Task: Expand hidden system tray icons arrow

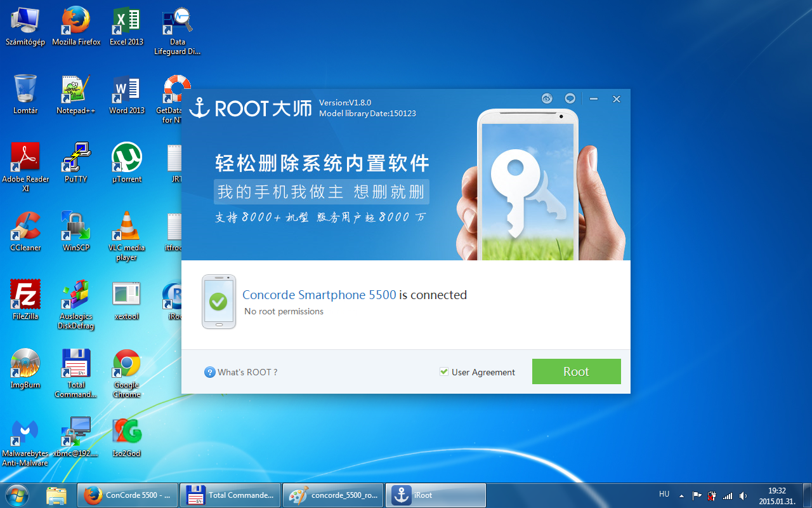Action: [x=681, y=495]
